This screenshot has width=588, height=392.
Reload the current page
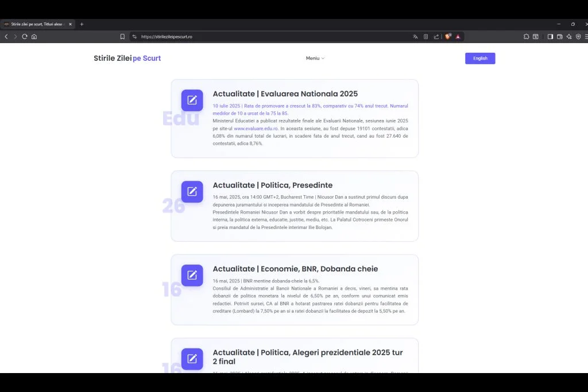25,37
